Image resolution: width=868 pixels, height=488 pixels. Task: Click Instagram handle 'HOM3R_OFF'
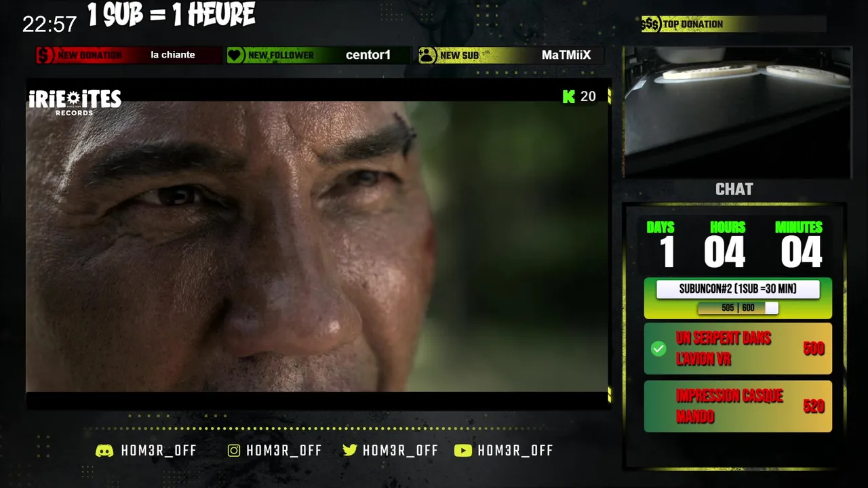tap(284, 451)
